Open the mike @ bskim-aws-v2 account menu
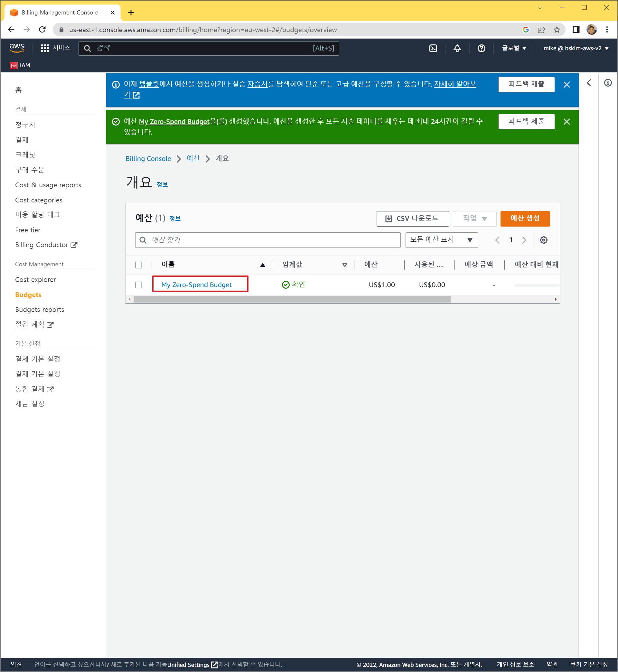The image size is (618, 672). [x=576, y=48]
